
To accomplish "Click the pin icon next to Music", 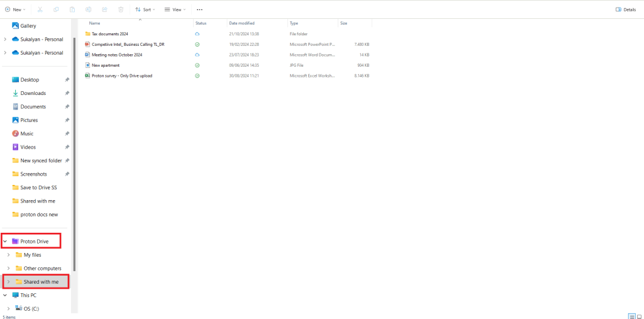I will pyautogui.click(x=67, y=133).
